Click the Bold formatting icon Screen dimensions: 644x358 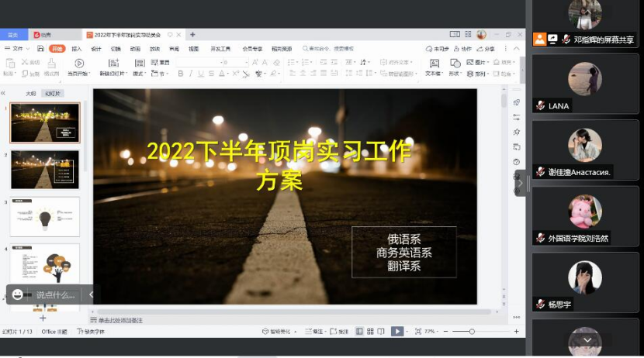pos(181,74)
